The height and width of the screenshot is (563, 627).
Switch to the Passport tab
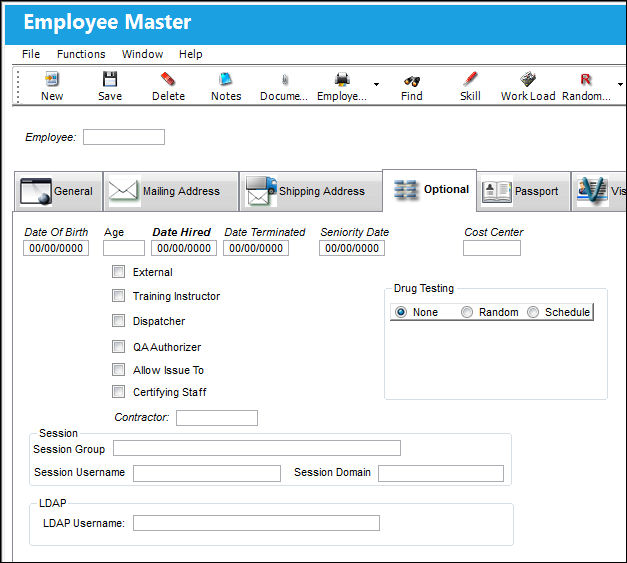(523, 191)
